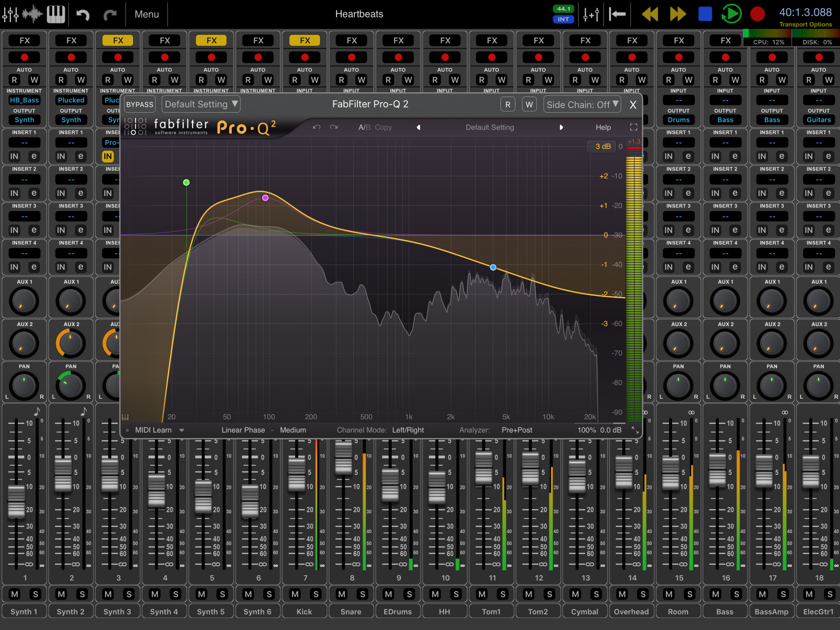Mute the Kick channel
Viewport: 840px width, 630px height.
pos(295,594)
